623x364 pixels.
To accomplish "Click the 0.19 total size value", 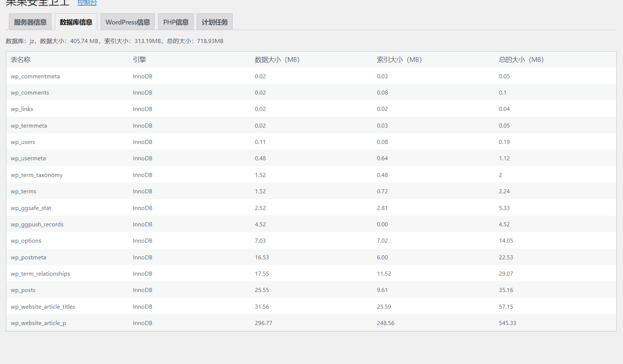I will click(504, 142).
